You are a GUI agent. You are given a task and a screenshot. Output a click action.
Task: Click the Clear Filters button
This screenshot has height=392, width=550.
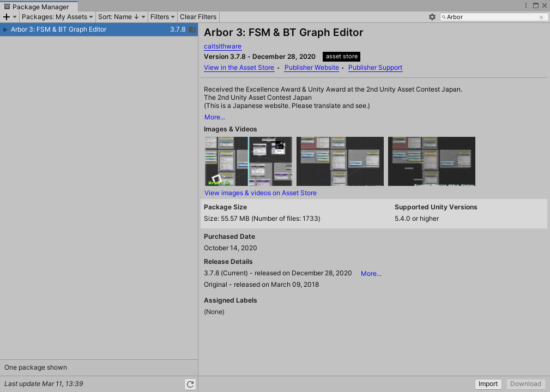point(198,17)
